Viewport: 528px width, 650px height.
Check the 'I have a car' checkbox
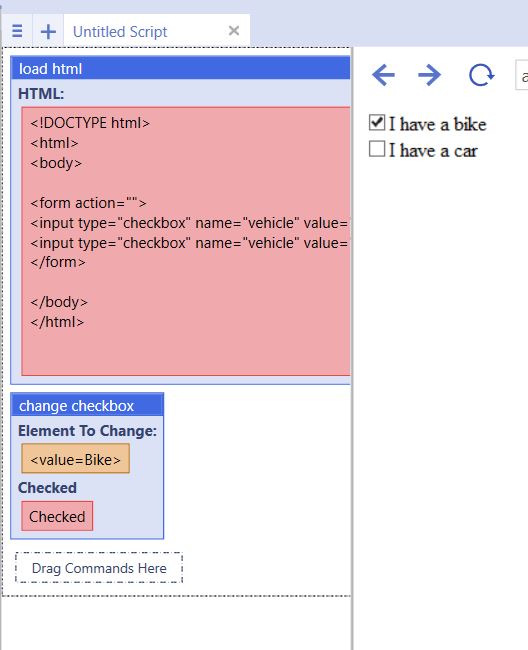point(377,149)
